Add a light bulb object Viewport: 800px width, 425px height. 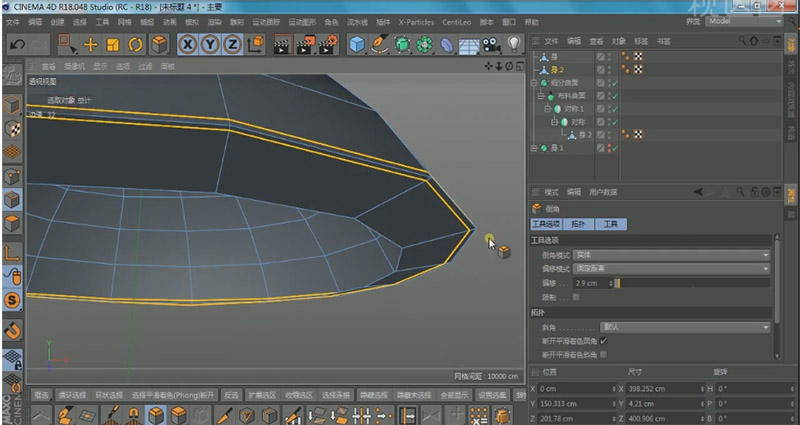tap(514, 44)
